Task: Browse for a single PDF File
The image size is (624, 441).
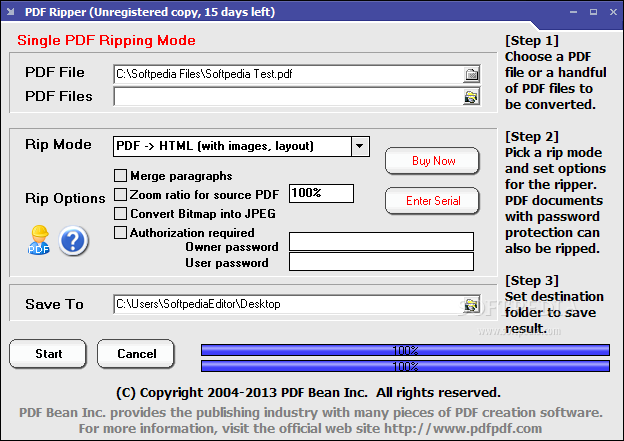Action: [472, 74]
